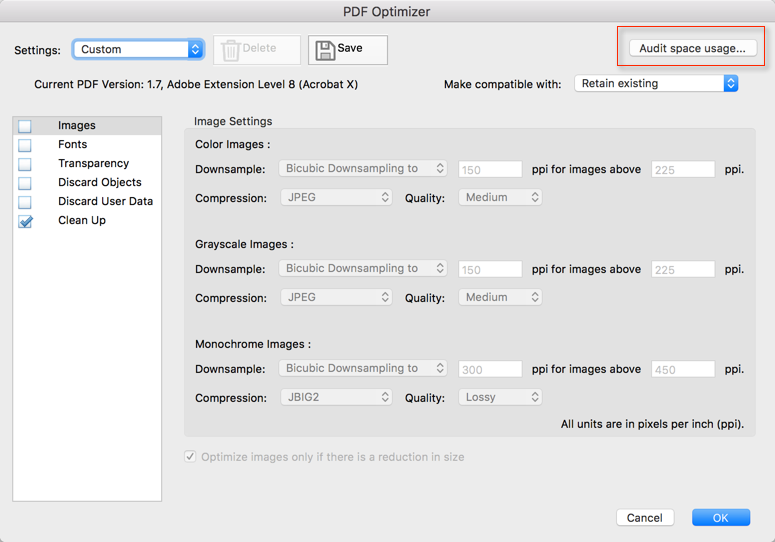Screen dimensions: 775x542
Task: Toggle Optimize images only if reduction checkbox
Action: (x=190, y=457)
